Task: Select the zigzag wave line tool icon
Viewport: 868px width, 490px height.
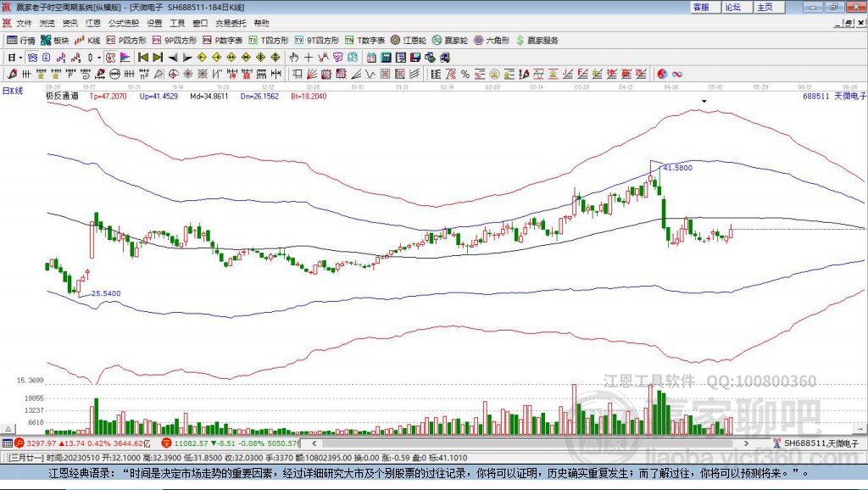Action: coord(370,74)
